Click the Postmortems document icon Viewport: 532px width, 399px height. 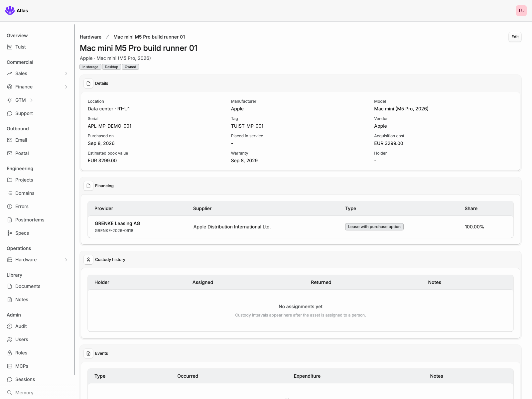pyautogui.click(x=10, y=220)
